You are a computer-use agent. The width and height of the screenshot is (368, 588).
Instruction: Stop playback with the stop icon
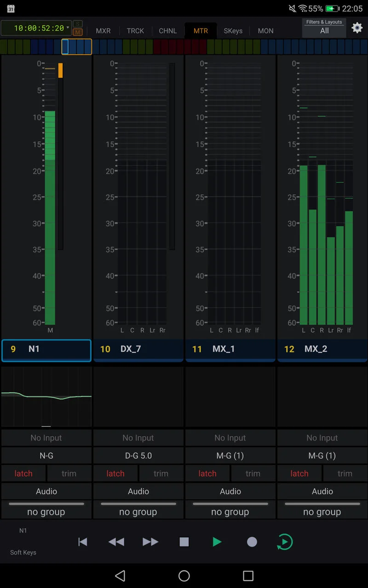tap(184, 542)
